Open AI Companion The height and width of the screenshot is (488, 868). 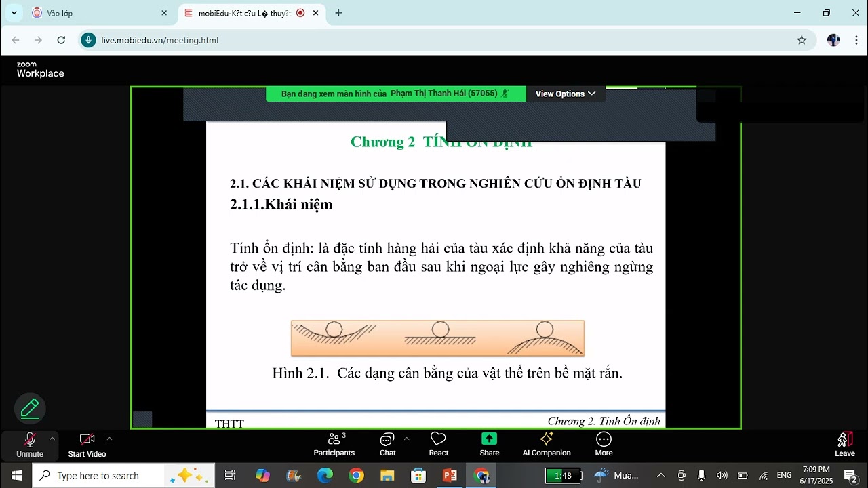[x=547, y=445]
